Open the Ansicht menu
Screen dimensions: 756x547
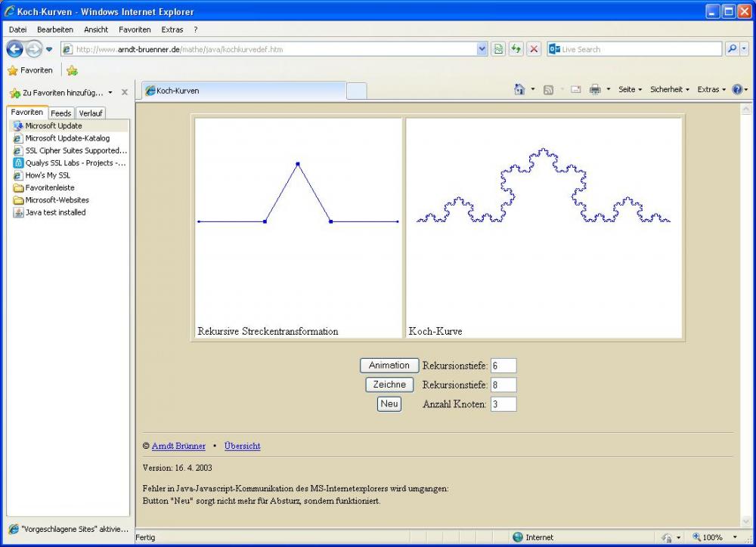96,29
